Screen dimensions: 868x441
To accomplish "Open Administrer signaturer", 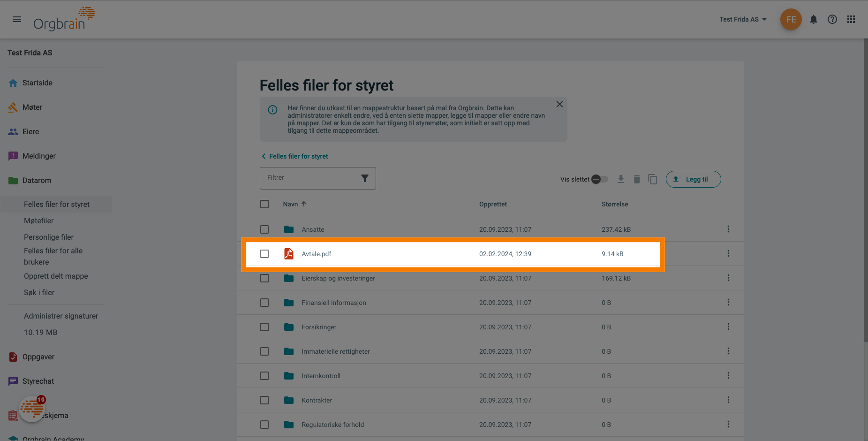I will 61,316.
